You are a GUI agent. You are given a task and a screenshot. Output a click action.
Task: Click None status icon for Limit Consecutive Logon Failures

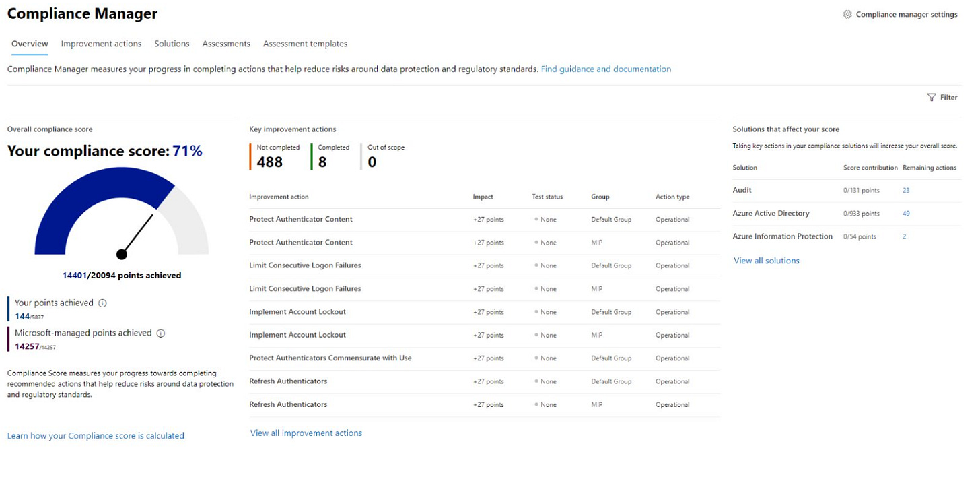tap(538, 265)
